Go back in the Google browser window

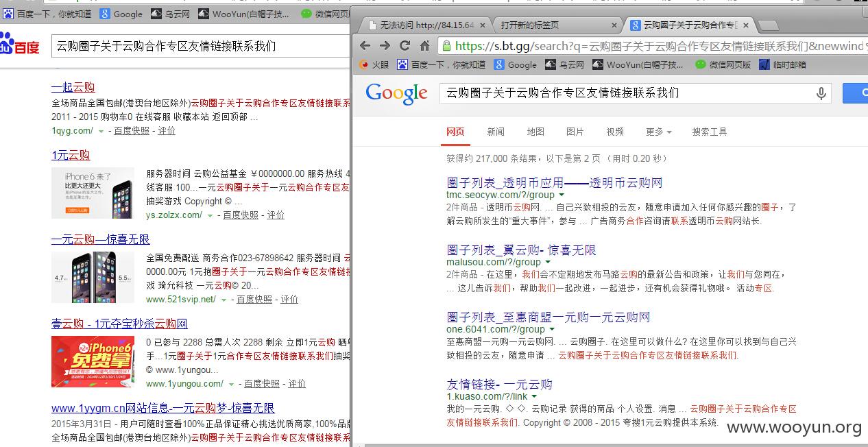tap(365, 46)
